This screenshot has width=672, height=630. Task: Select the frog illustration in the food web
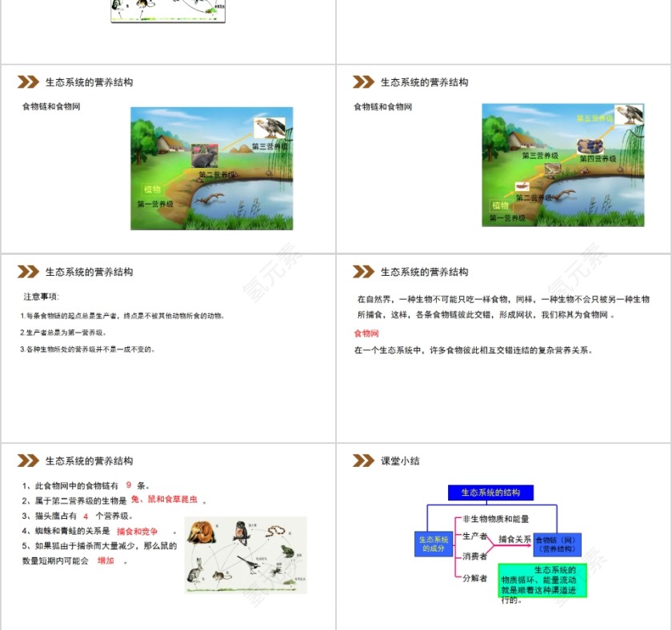point(288,552)
